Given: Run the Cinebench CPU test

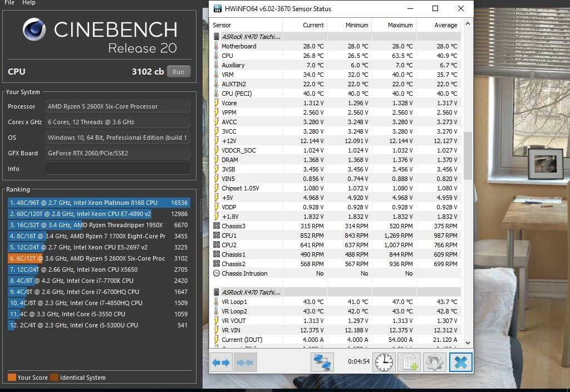Looking at the screenshot, I should point(179,72).
